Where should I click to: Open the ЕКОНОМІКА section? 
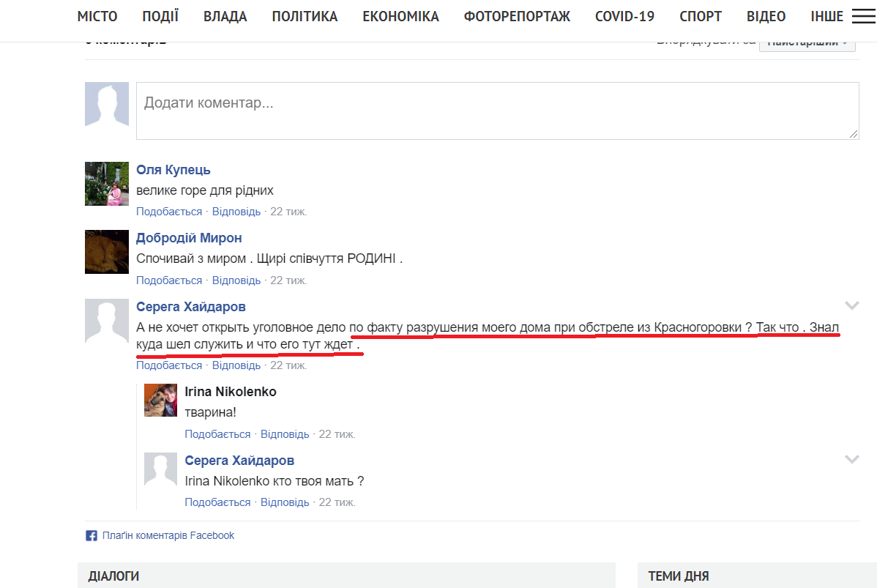(400, 16)
